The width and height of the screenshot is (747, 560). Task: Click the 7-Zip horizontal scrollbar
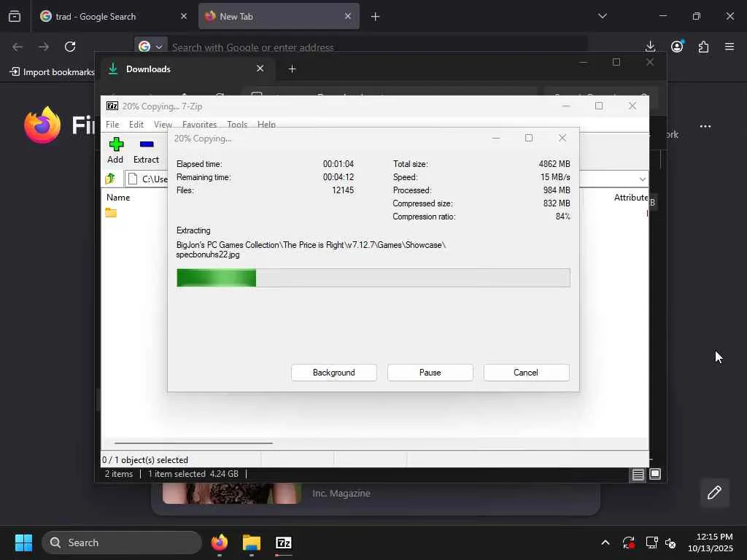193,443
